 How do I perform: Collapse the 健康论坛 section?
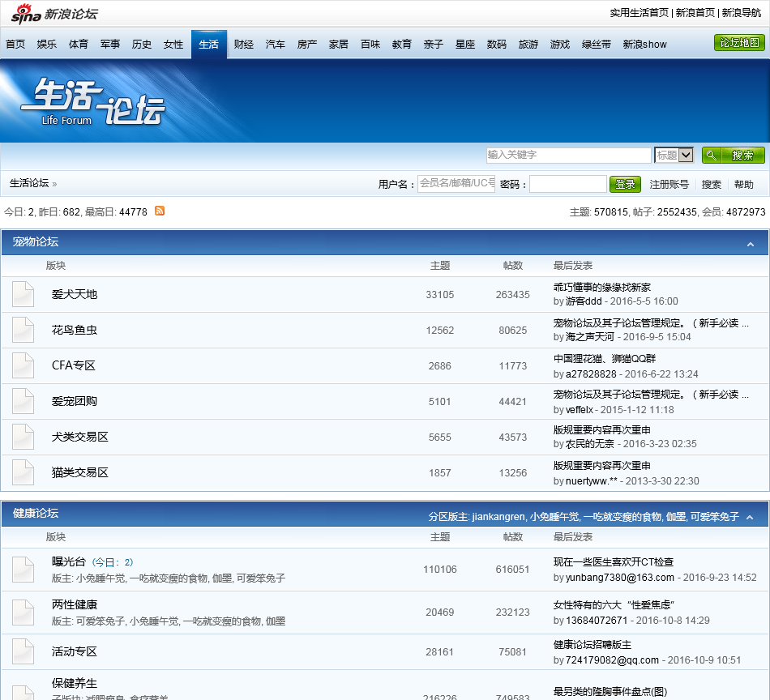click(750, 517)
